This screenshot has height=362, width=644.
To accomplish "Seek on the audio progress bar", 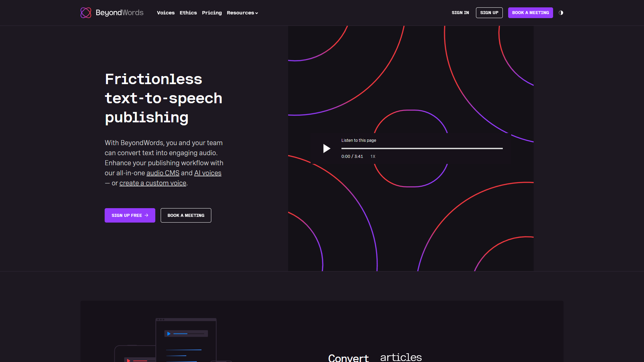I will pyautogui.click(x=422, y=148).
